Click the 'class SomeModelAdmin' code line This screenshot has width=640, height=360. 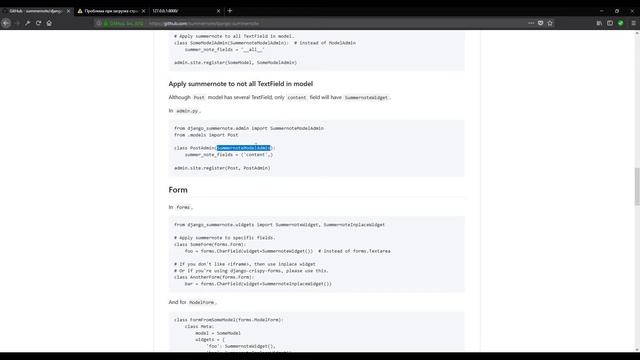point(264,43)
